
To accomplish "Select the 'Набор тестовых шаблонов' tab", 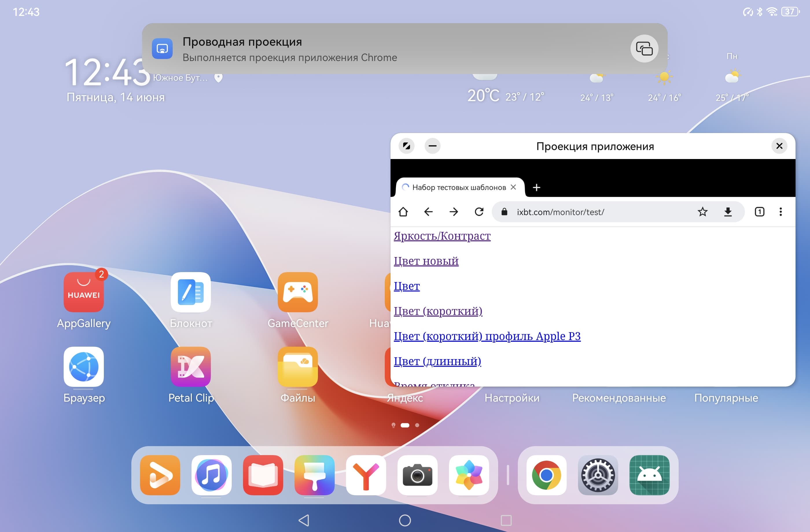I will (x=458, y=187).
